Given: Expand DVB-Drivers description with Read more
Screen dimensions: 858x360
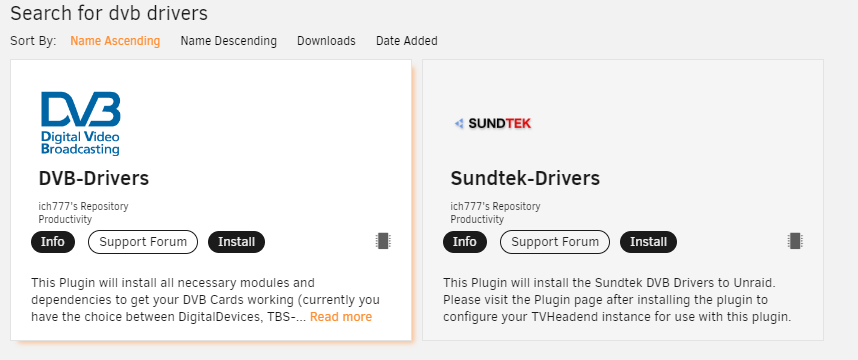Looking at the screenshot, I should click(x=341, y=317).
